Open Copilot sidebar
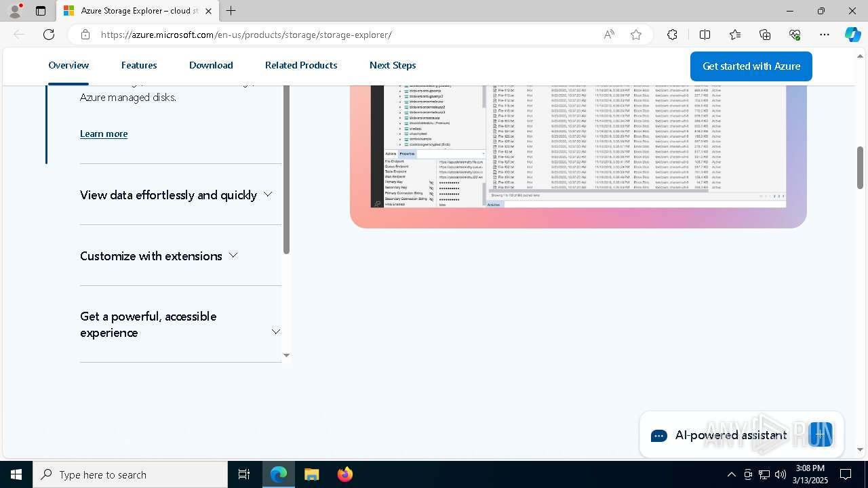The width and height of the screenshot is (868, 488). (852, 35)
